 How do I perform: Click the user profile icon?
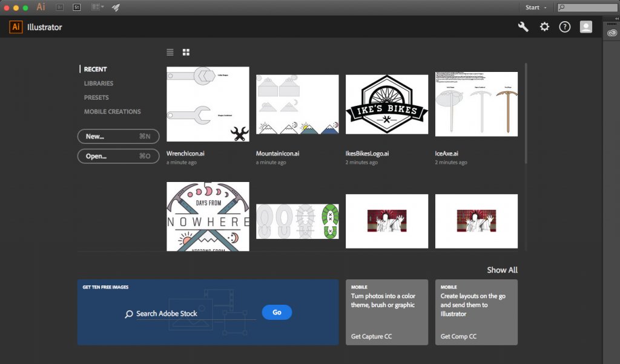(x=585, y=27)
